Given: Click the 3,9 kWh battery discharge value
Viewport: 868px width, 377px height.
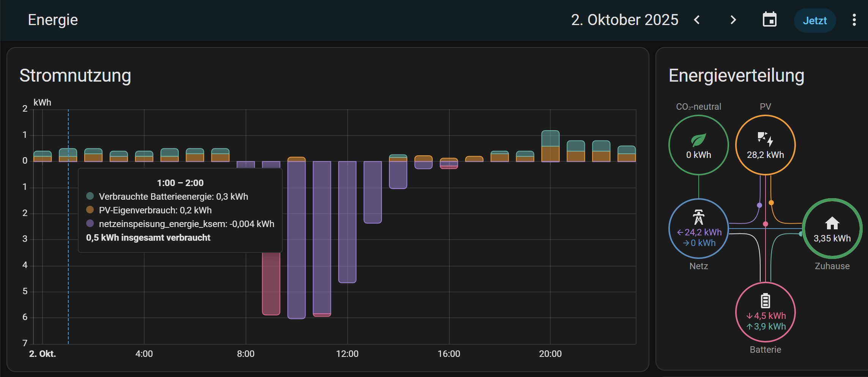Looking at the screenshot, I should pos(769,327).
